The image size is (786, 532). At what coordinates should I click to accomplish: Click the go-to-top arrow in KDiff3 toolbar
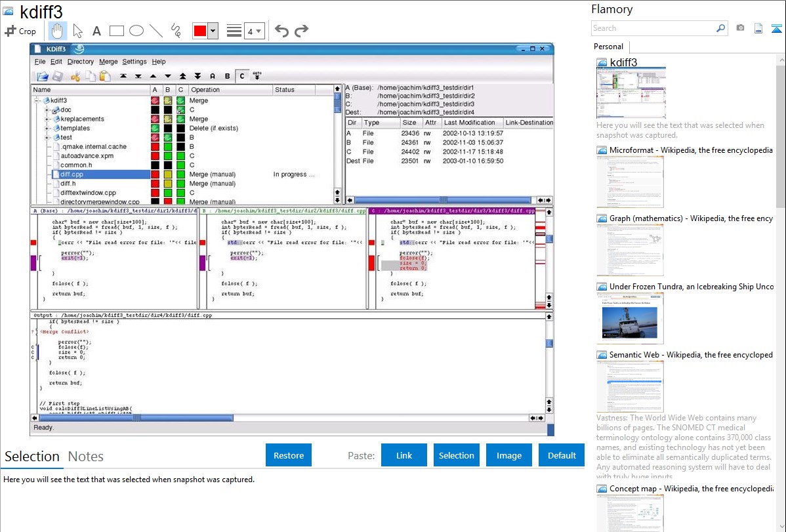(123, 76)
